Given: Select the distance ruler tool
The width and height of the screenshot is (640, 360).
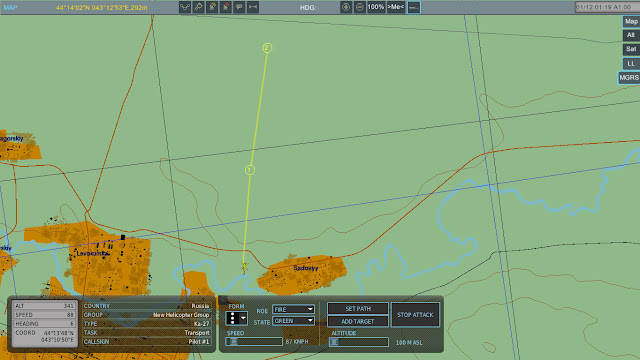Looking at the screenshot, I should click(253, 7).
